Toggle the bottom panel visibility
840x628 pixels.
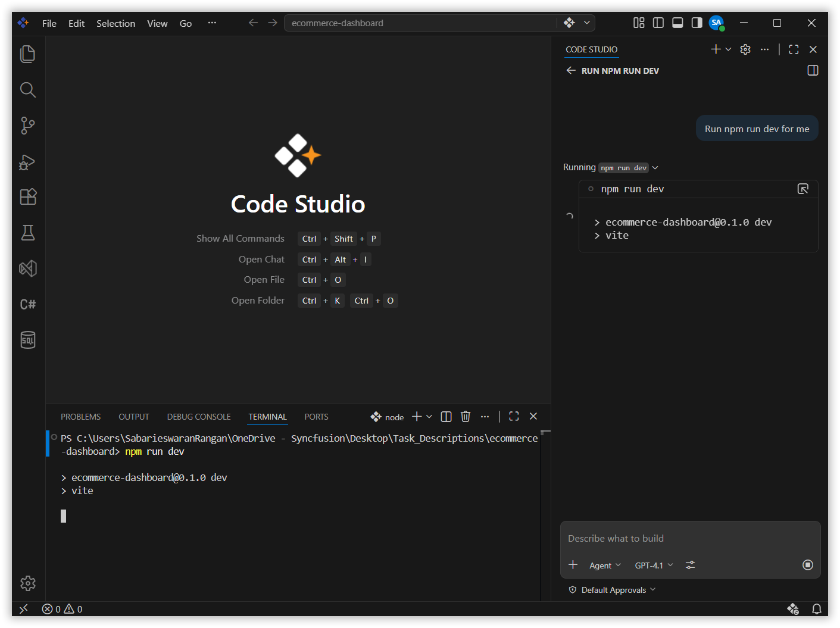click(677, 23)
